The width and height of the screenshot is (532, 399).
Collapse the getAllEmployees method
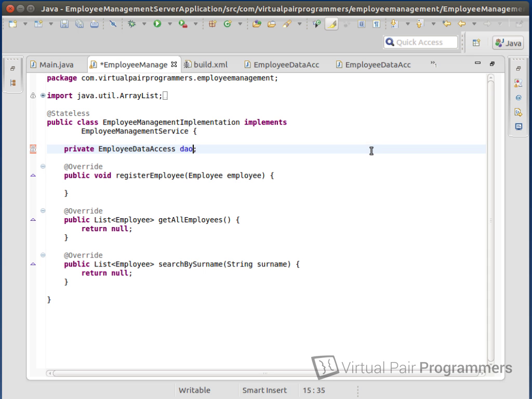click(x=43, y=211)
